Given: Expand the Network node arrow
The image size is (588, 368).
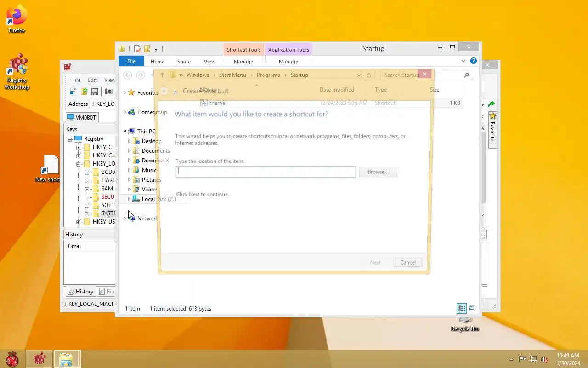Looking at the screenshot, I should (x=124, y=218).
